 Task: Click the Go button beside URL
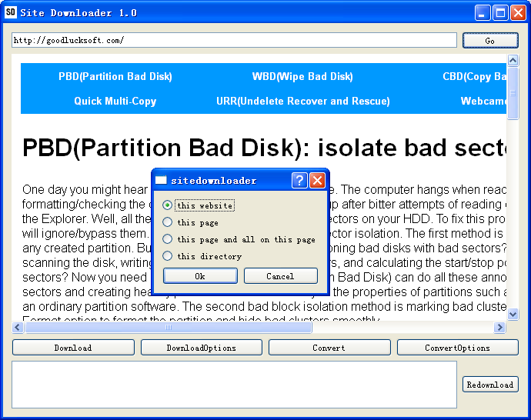tap(490, 41)
